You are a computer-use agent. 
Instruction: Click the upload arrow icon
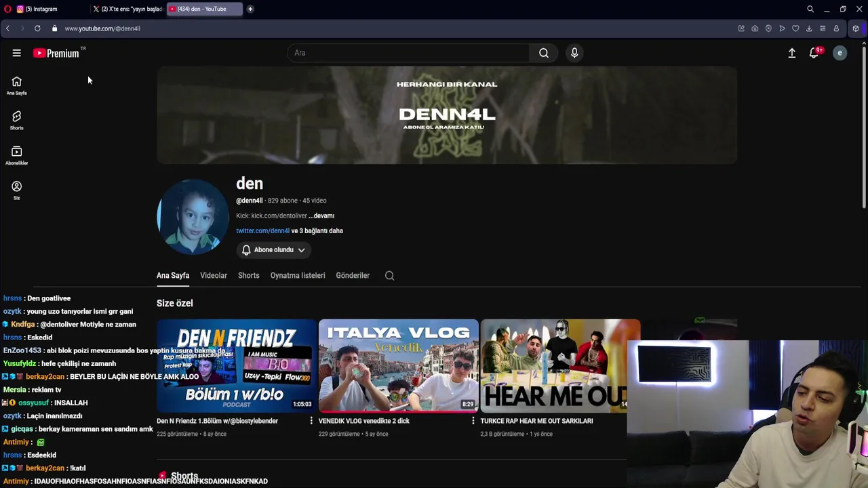pos(791,53)
